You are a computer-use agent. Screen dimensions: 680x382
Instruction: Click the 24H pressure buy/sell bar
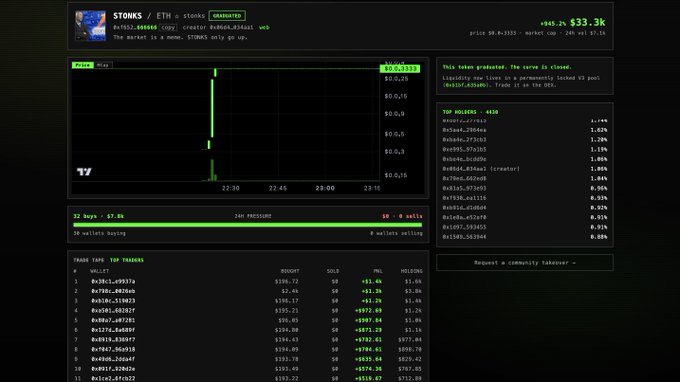pos(248,225)
